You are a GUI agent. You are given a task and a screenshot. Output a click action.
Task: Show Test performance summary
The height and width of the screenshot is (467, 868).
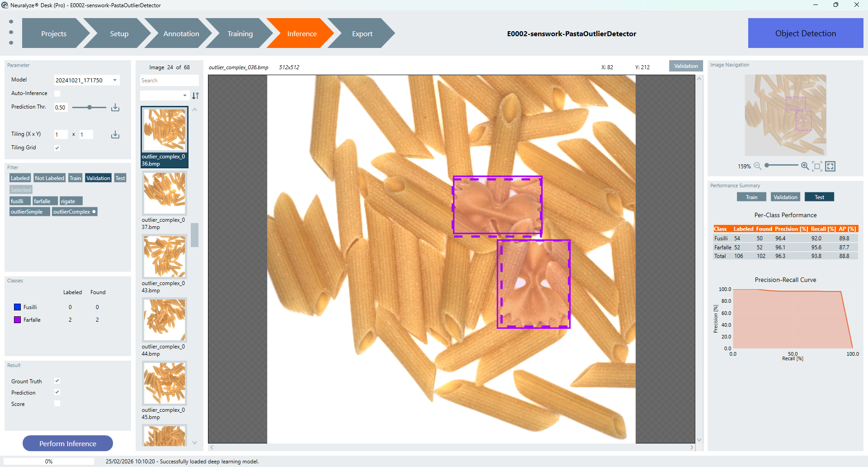[819, 197]
